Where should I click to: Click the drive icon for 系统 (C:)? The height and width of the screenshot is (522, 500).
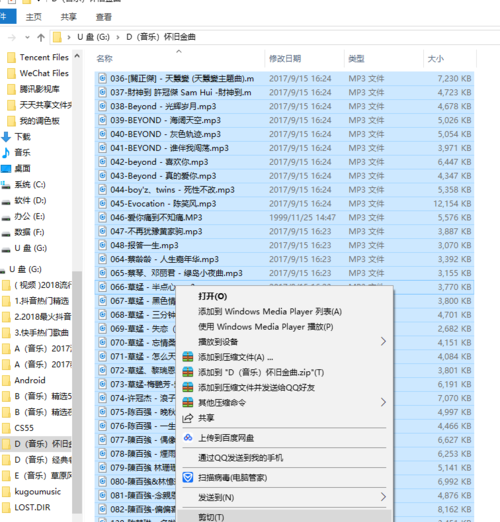click(6, 185)
